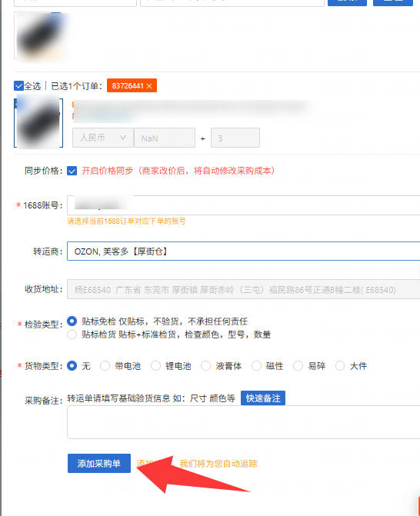The width and height of the screenshot is (420, 516).
Task: Select the 贴标检货 inspection option
Action: pos(72,335)
